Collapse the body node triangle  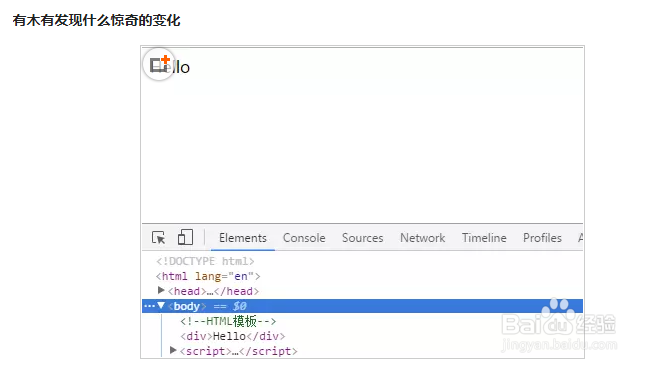pyautogui.click(x=161, y=306)
